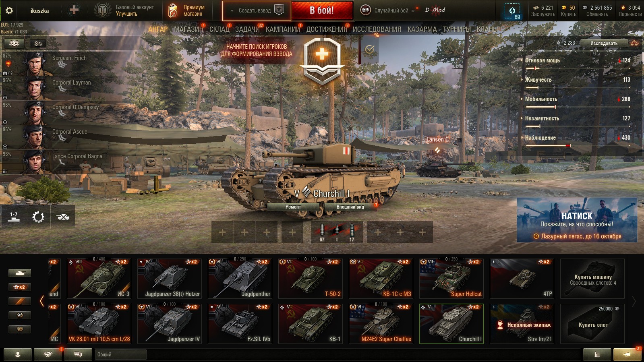This screenshot has width=644, height=362.
Task: Open the contacts handshake icon at bottom
Action: pyautogui.click(x=48, y=354)
